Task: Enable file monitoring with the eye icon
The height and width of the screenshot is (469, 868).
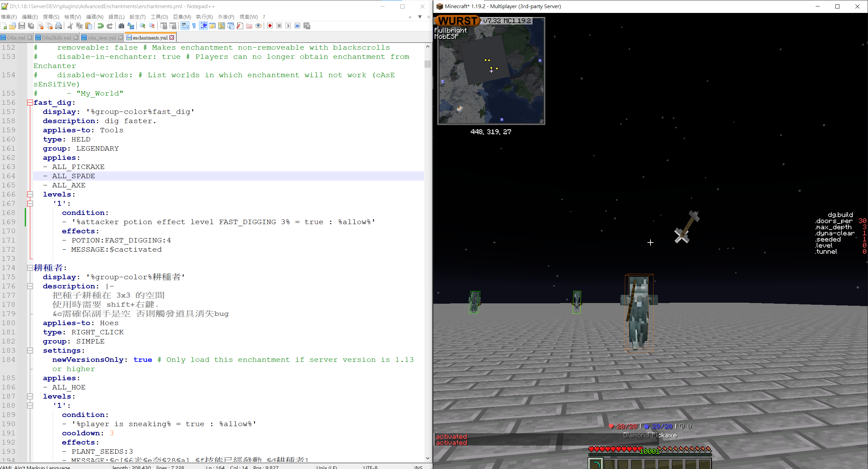Action: 259,26
